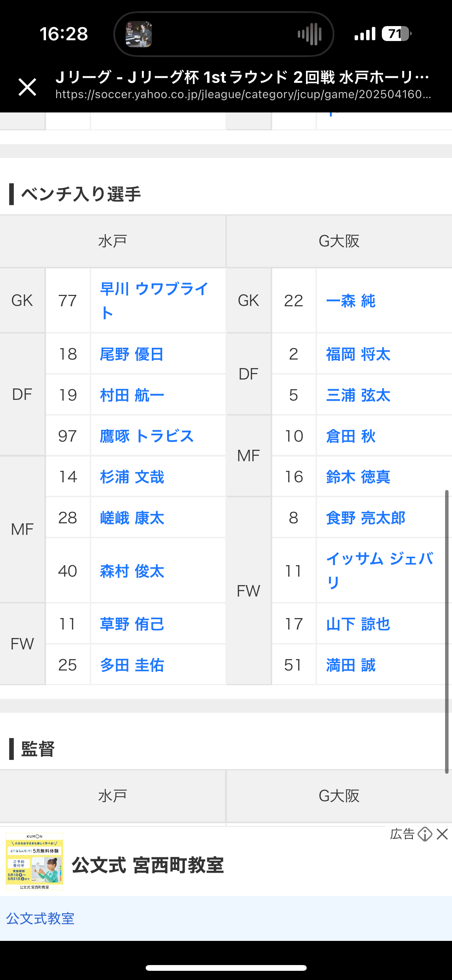Image resolution: width=452 pixels, height=980 pixels.
Task: Dismiss the Kumon ad with its X icon
Action: (442, 834)
